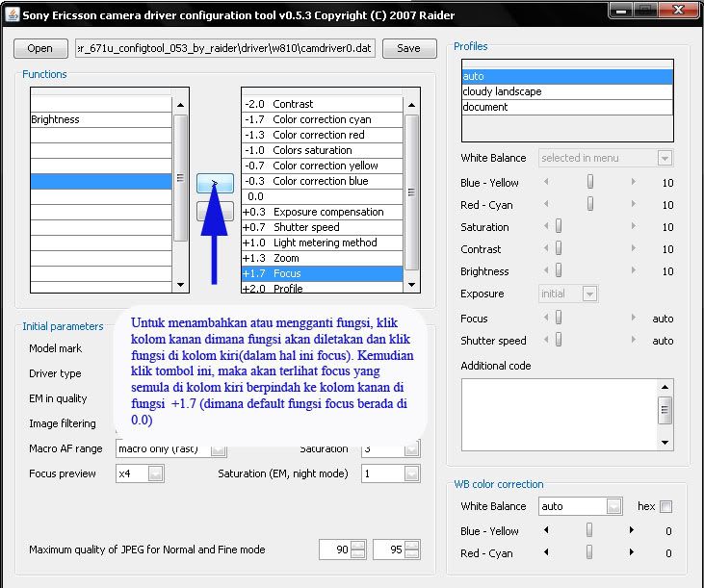Image resolution: width=704 pixels, height=588 pixels.
Task: Select the -2.0 Contrast row
Action: coord(322,104)
